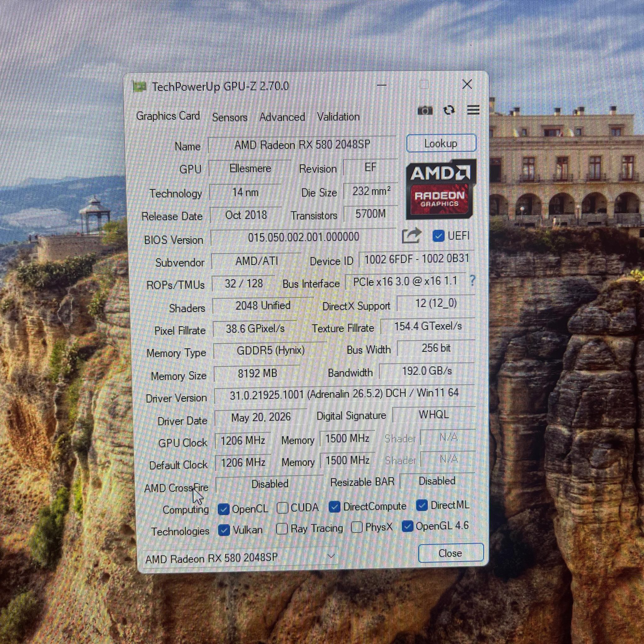
Task: Toggle the Vulkan checkbox
Action: coord(224,530)
